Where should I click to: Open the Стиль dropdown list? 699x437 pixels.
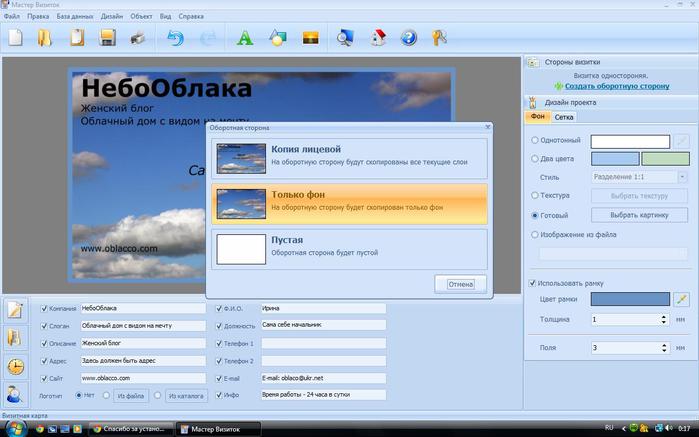683,176
